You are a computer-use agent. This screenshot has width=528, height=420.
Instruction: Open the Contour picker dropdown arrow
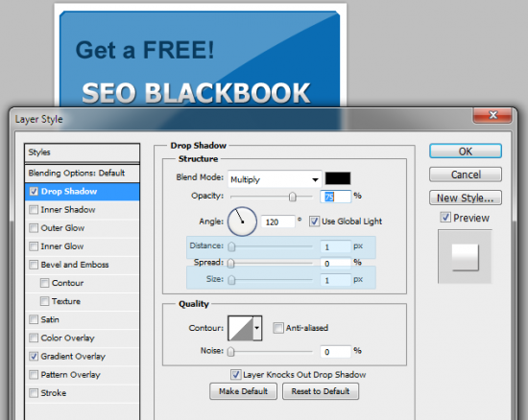[257, 328]
